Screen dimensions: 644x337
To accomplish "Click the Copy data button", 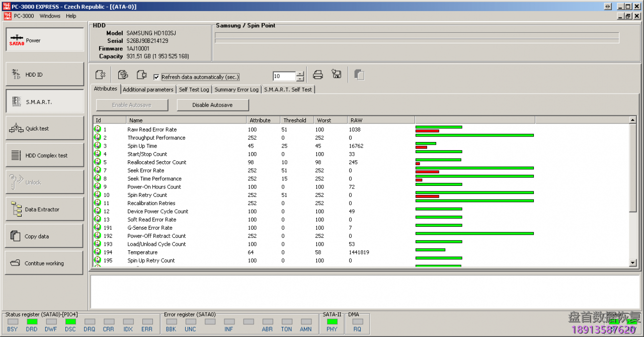I will pos(44,236).
